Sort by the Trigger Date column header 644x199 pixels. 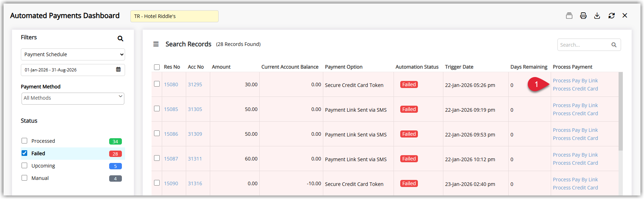coord(459,67)
